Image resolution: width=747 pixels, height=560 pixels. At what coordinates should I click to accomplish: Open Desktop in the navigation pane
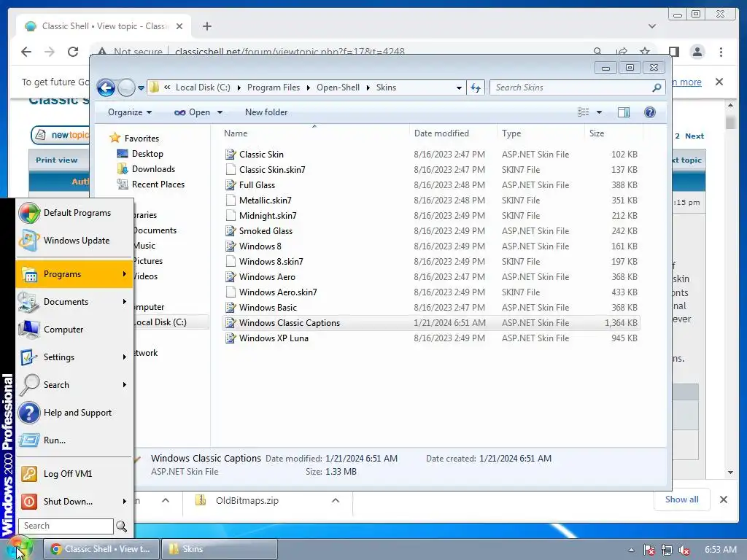[x=147, y=154]
